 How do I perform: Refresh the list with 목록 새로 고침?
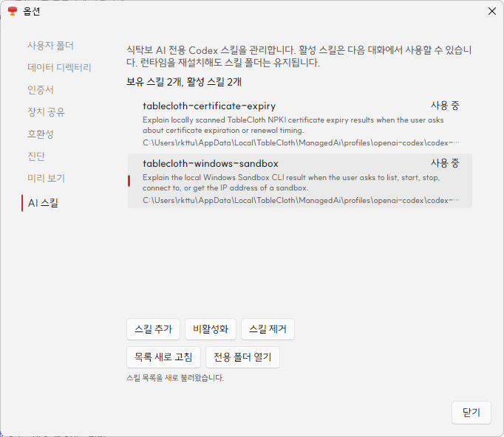163,357
